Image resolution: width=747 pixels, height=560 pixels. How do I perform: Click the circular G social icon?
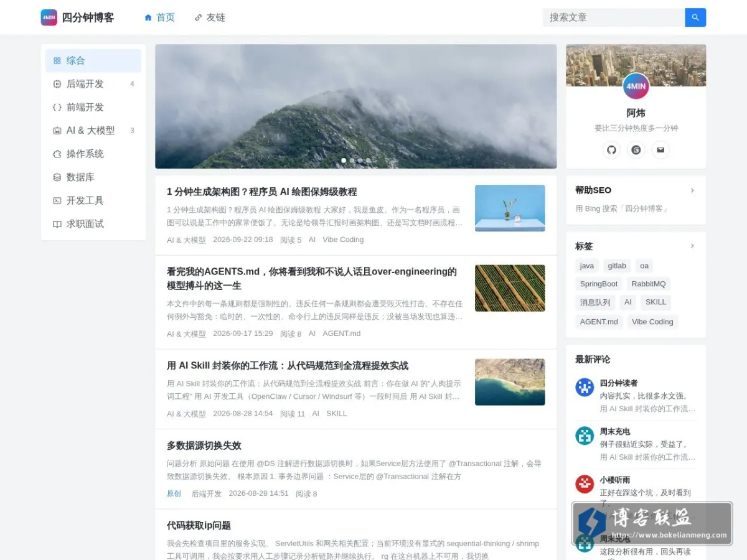[636, 149]
